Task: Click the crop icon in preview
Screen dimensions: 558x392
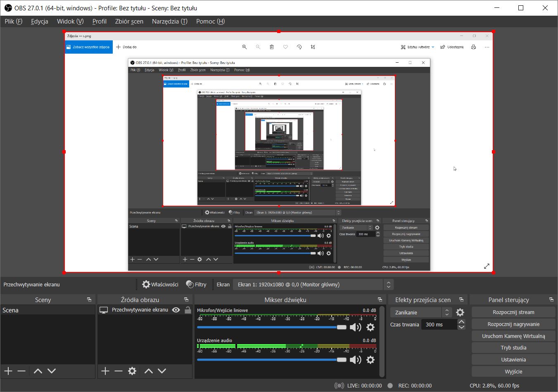Action: (x=313, y=47)
